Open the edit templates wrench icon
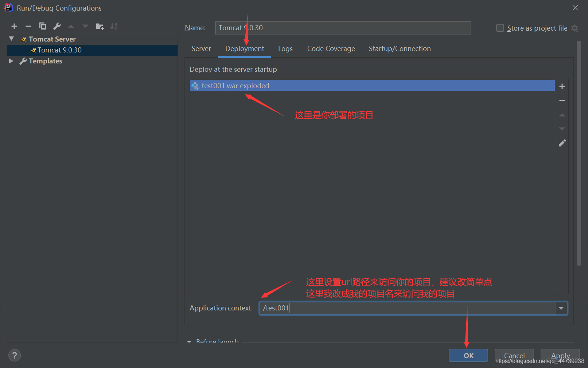The width and height of the screenshot is (588, 368). point(57,26)
